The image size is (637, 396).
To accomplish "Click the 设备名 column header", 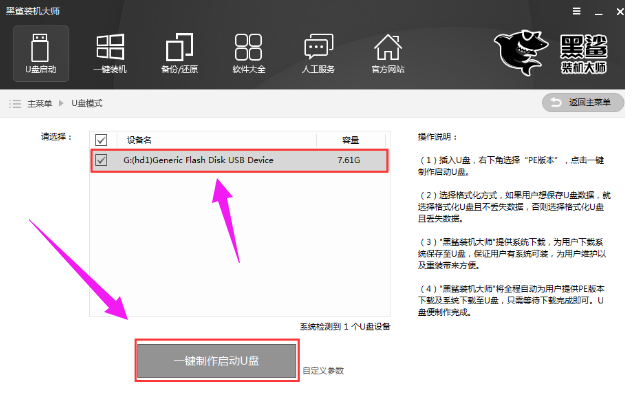I will point(139,141).
